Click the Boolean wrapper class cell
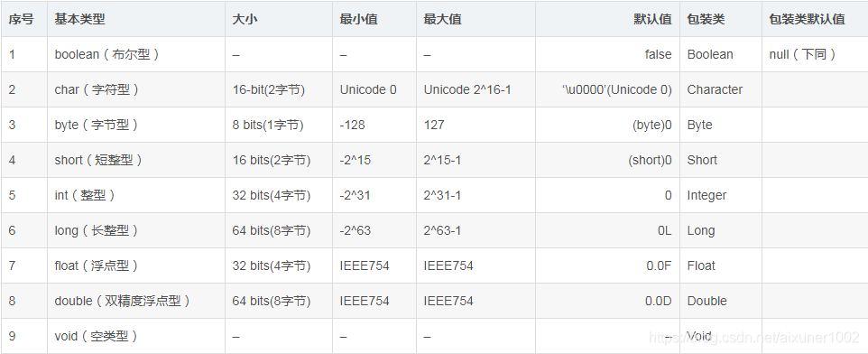This screenshot has height=354, width=868. click(x=721, y=54)
